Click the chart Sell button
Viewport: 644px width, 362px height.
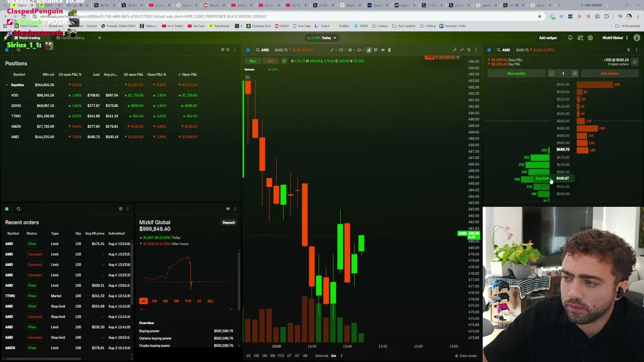click(271, 61)
